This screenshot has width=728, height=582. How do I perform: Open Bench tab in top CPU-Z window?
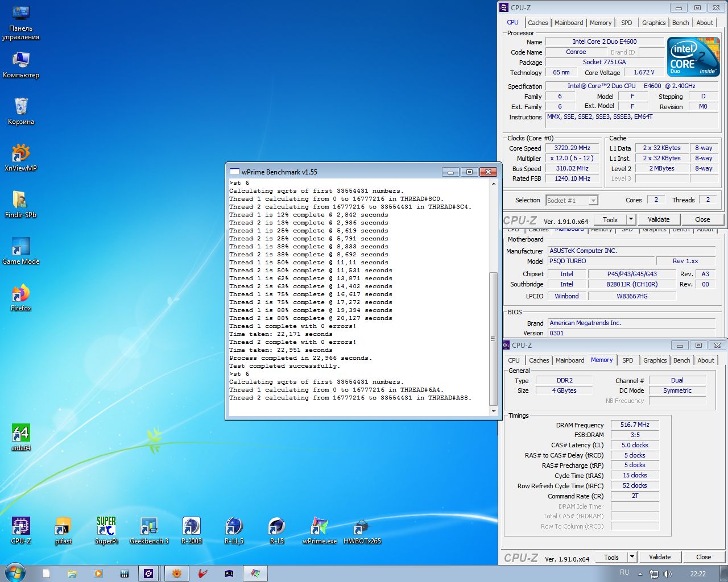point(681,23)
